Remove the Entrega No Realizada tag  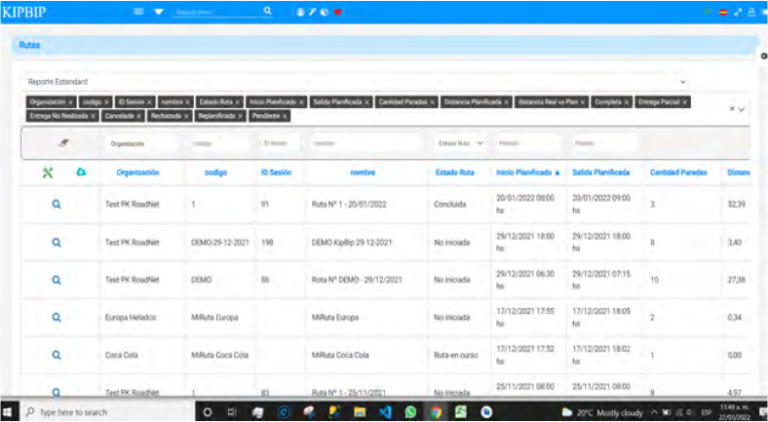tap(93, 116)
